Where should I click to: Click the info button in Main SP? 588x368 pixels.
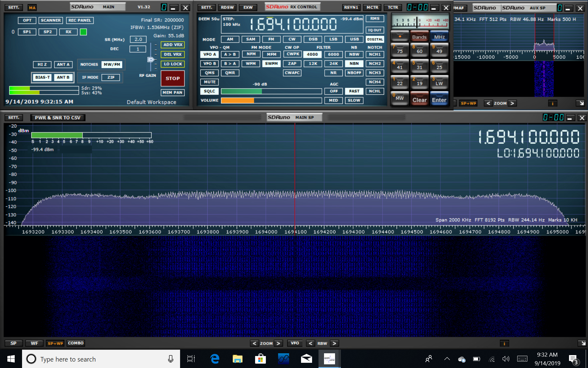(504, 343)
